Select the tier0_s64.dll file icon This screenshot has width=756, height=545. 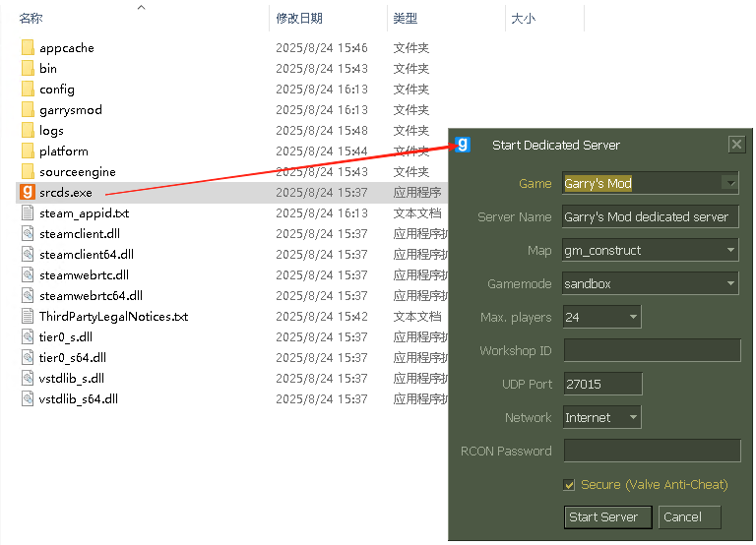pyautogui.click(x=28, y=357)
